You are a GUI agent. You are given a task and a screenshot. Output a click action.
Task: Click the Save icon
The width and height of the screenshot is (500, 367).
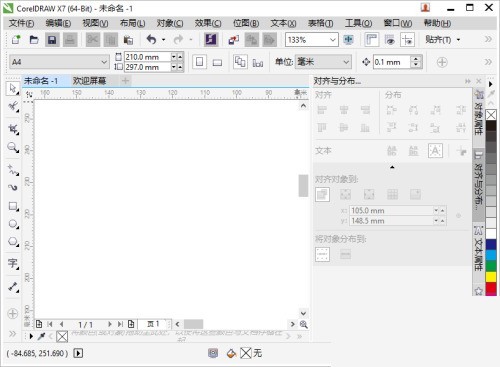52,40
